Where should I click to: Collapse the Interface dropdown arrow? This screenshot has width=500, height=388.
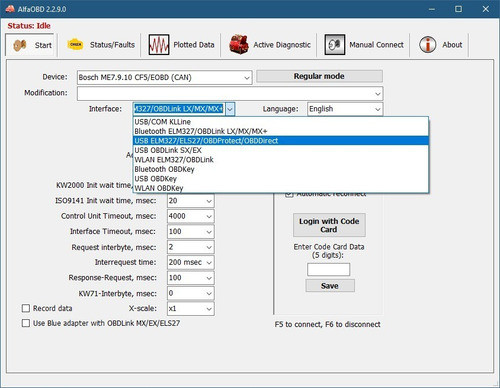pos(230,109)
